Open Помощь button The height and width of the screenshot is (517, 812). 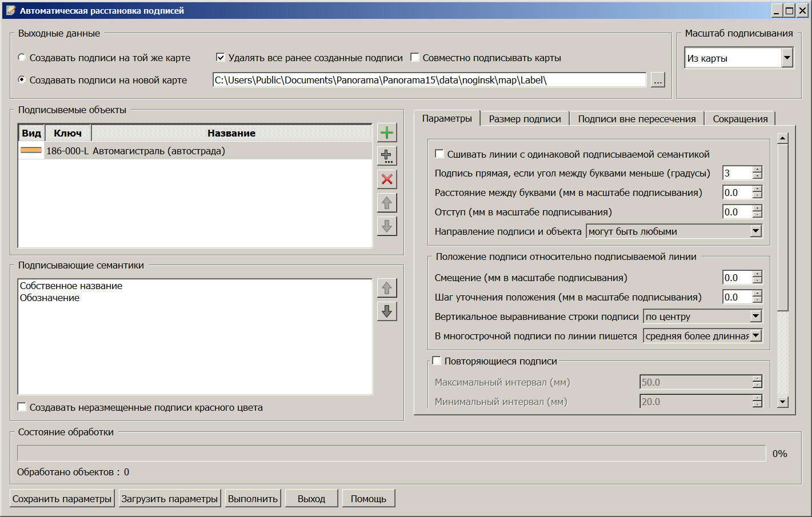369,499
